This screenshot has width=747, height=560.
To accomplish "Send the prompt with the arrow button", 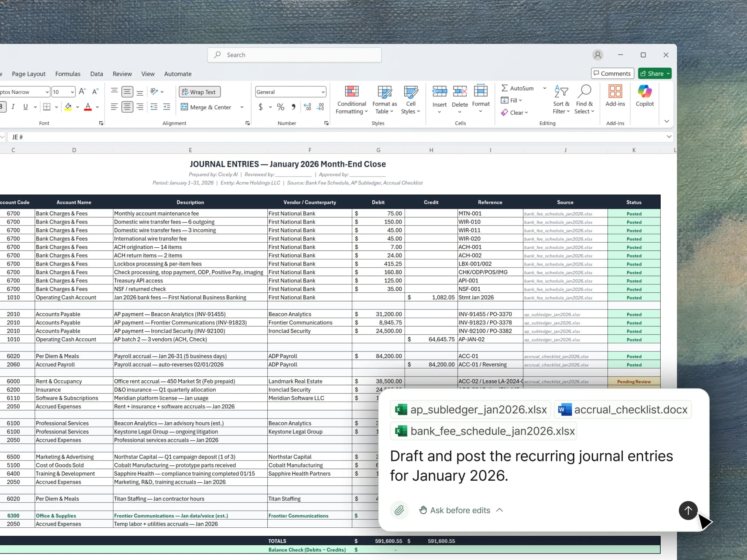I will pyautogui.click(x=687, y=510).
